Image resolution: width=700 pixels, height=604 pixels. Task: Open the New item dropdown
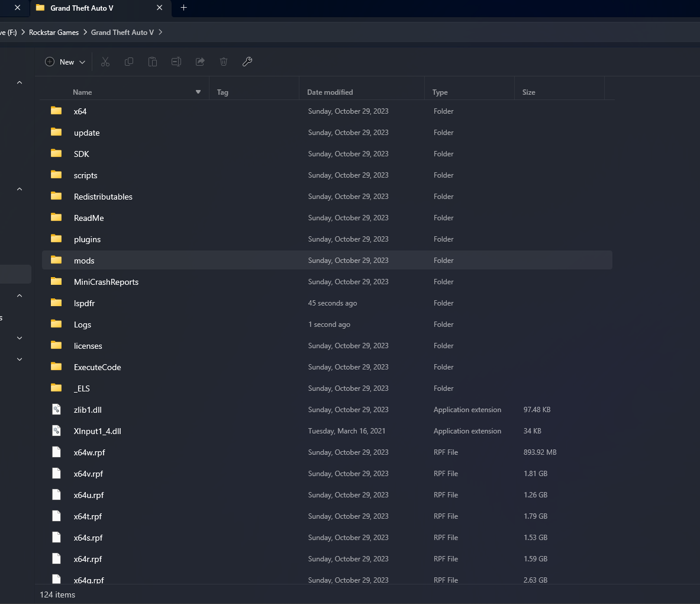click(65, 62)
